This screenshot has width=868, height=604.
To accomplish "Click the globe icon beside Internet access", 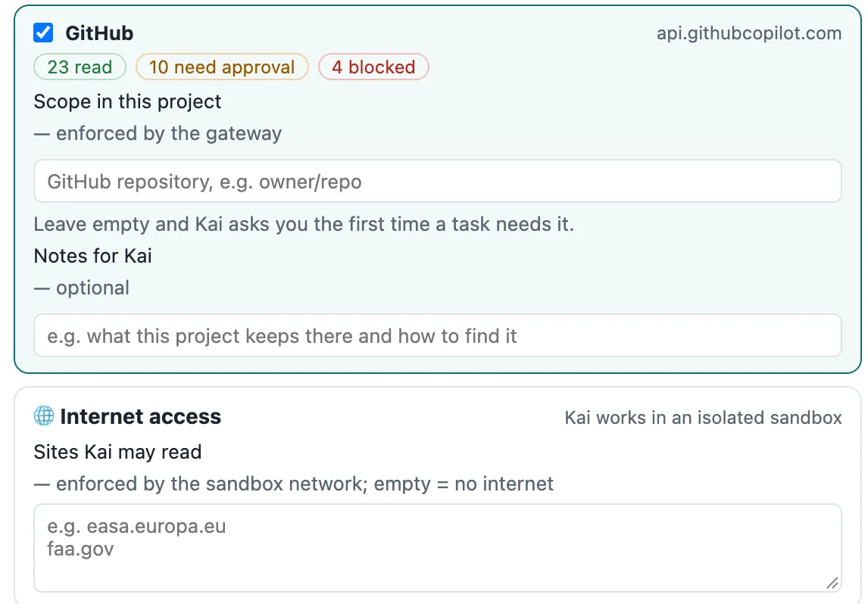I will tap(44, 416).
